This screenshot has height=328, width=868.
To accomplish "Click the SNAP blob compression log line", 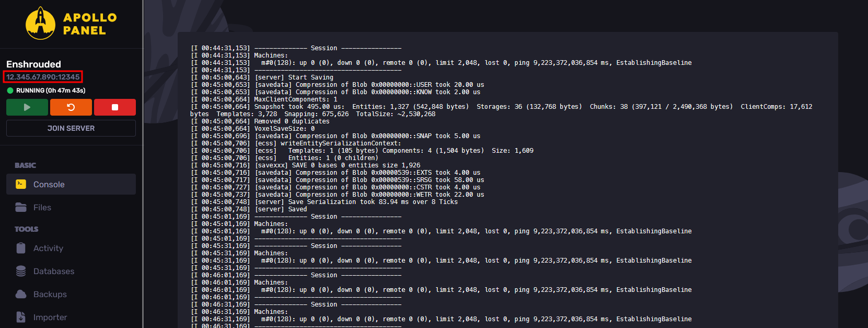I will click(336, 136).
